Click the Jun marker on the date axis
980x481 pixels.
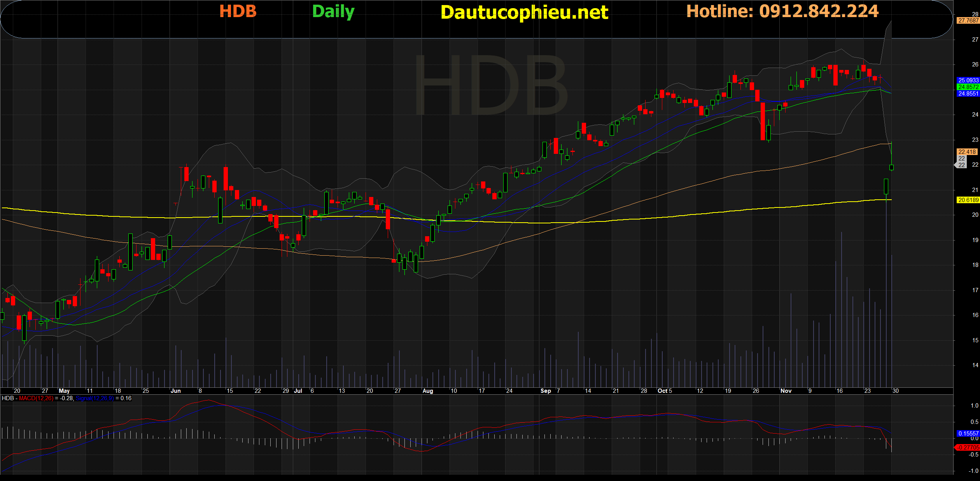point(175,391)
